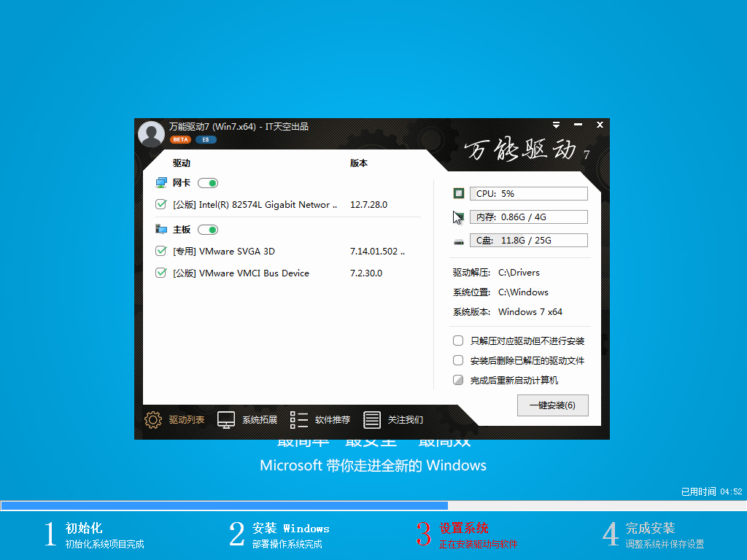
Task: Click the user avatar image
Action: point(151,133)
